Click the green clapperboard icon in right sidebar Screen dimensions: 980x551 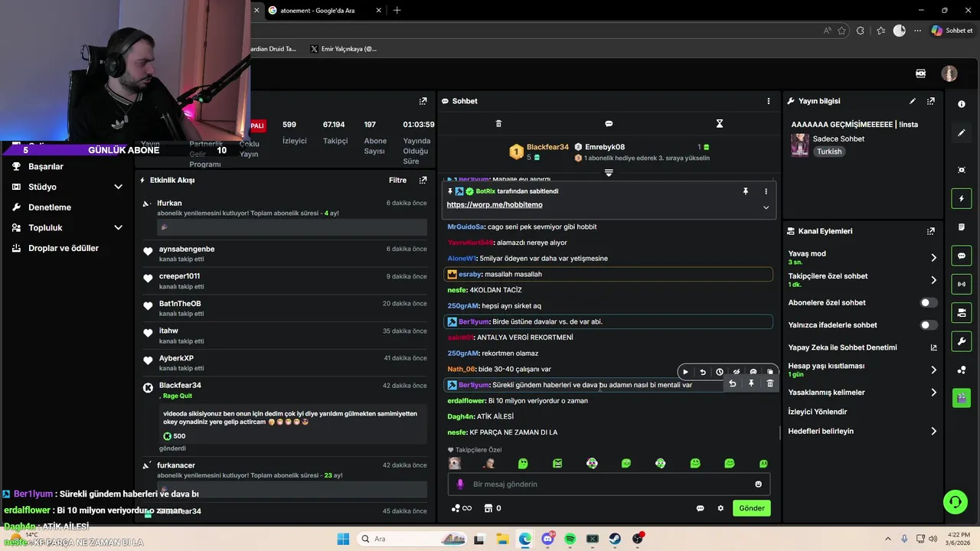tap(962, 398)
